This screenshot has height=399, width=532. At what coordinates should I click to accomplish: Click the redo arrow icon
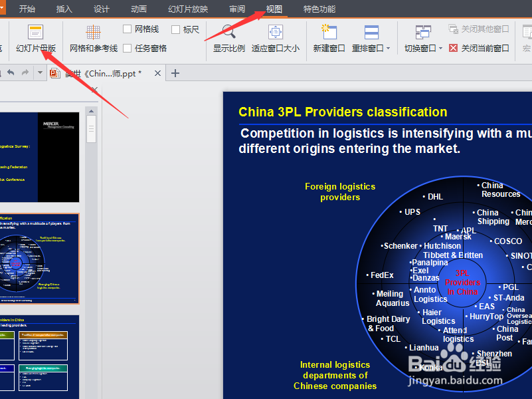click(25, 72)
